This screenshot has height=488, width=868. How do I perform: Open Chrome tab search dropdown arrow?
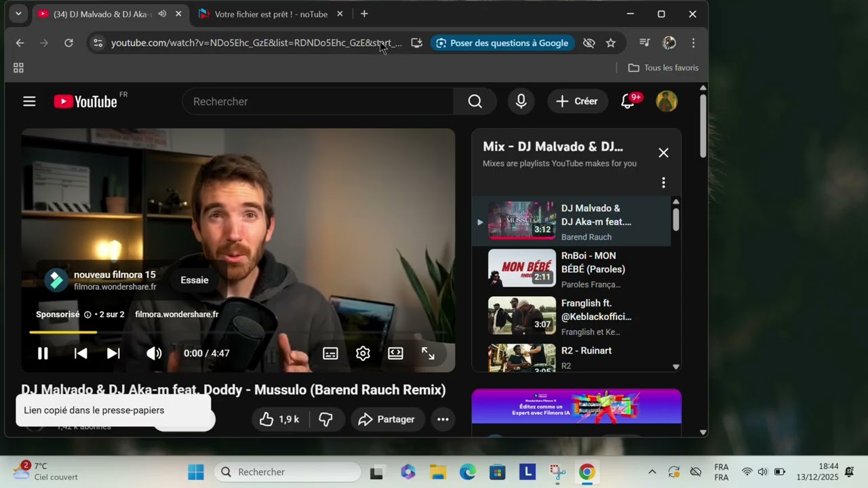(x=18, y=14)
